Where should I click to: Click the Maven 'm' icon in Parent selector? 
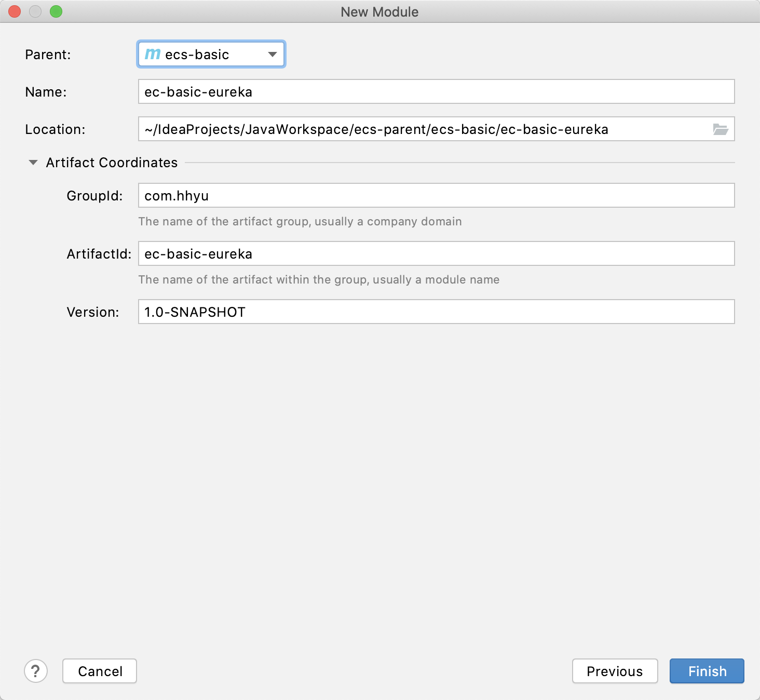153,54
